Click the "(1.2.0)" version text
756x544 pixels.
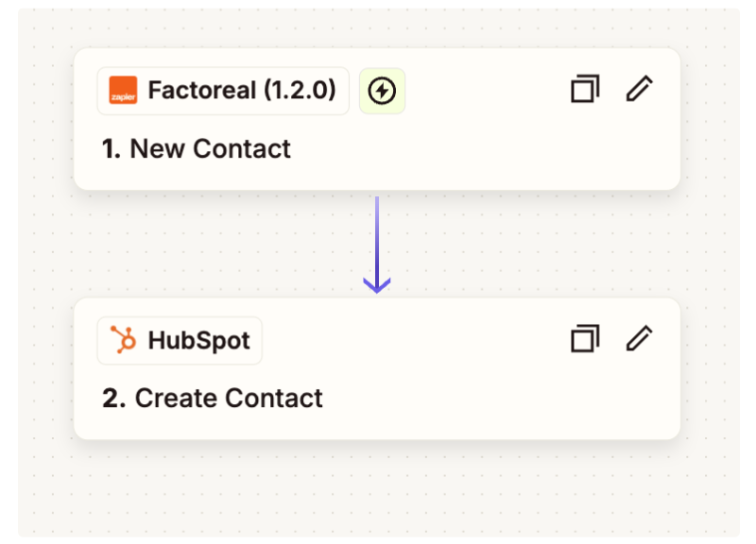[299, 91]
